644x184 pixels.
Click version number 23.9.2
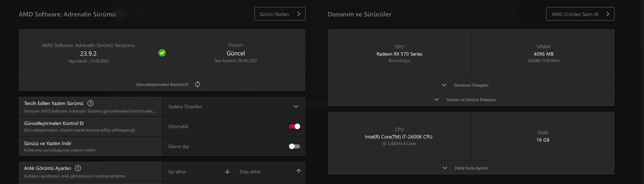click(88, 54)
